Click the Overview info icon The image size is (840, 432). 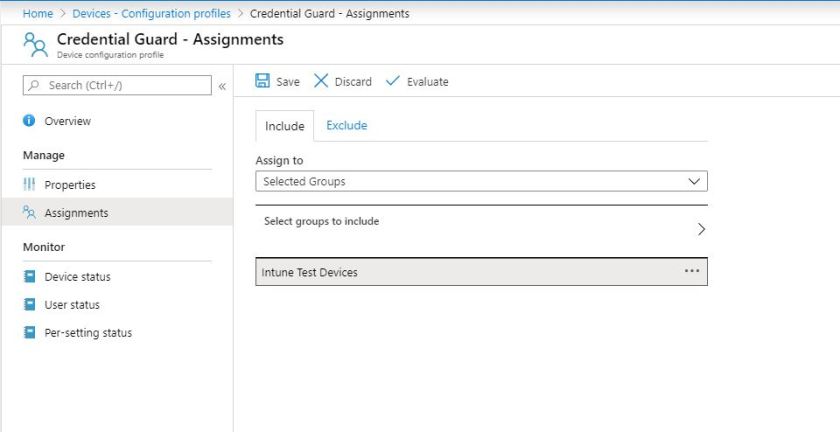pos(29,121)
